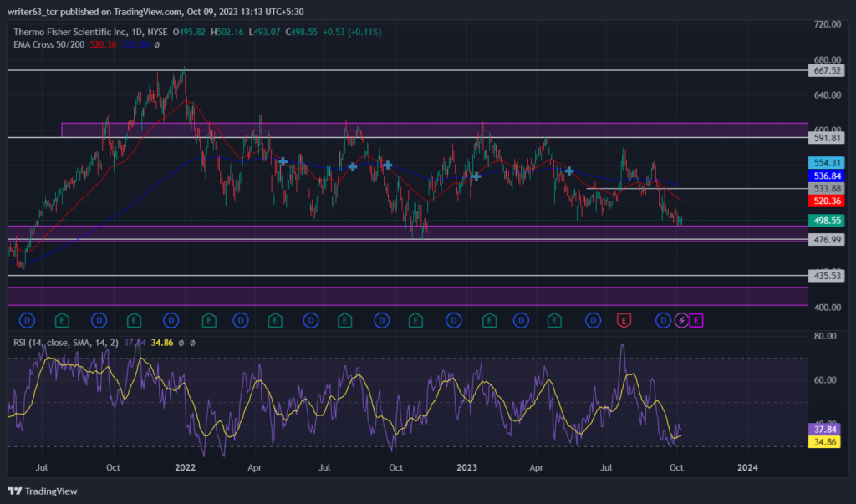Screen dimensions: 856x504
Task: Click the purple lightning bolt event marker
Action: 681,320
